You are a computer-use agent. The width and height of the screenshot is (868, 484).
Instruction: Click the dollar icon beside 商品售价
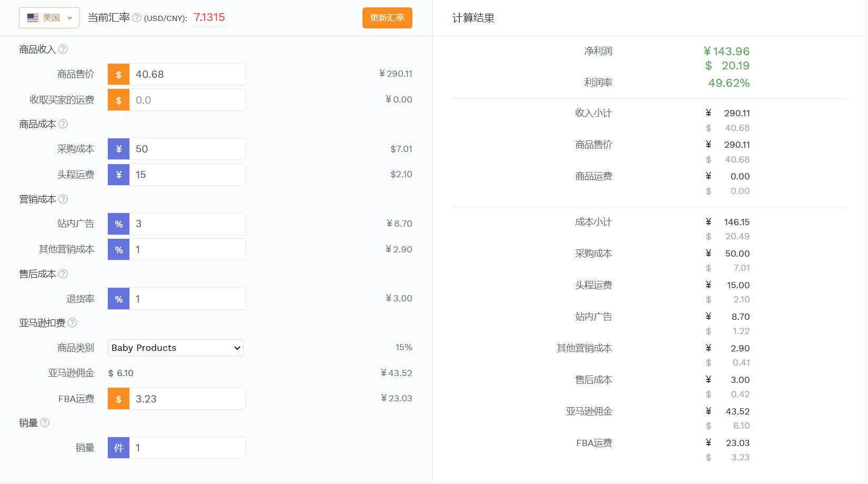click(x=118, y=75)
